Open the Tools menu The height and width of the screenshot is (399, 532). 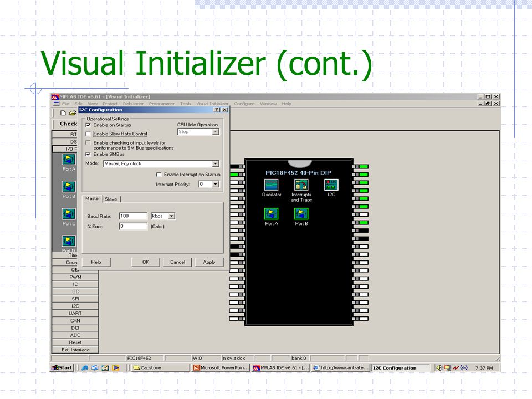coord(186,104)
